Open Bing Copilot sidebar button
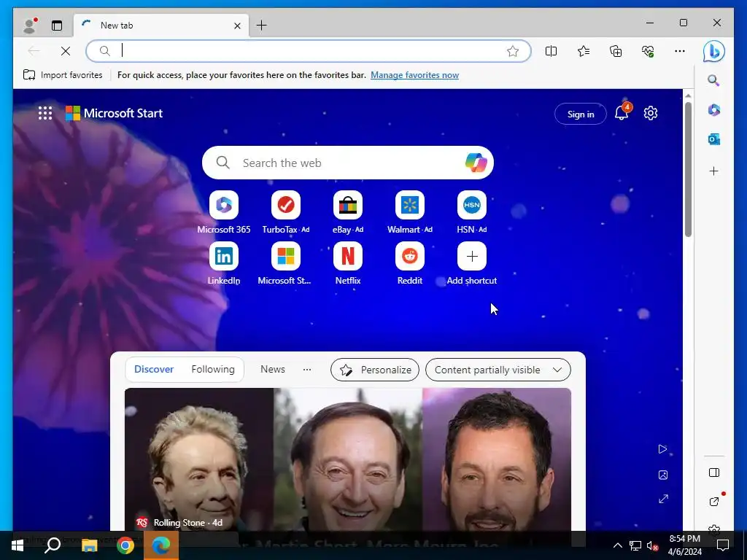This screenshot has height=560, width=747. 713,51
